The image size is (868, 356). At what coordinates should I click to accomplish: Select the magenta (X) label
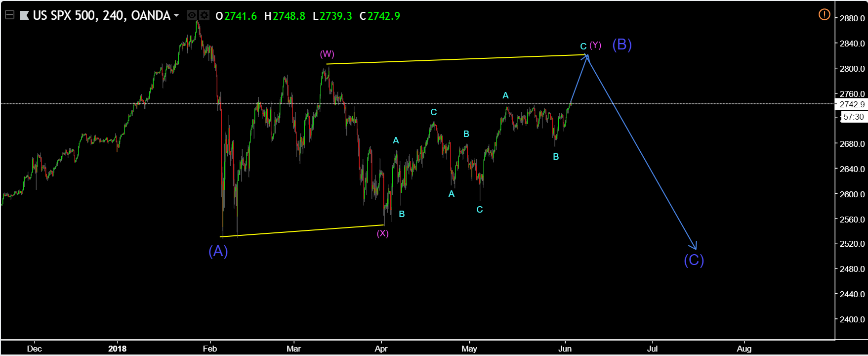click(x=382, y=233)
